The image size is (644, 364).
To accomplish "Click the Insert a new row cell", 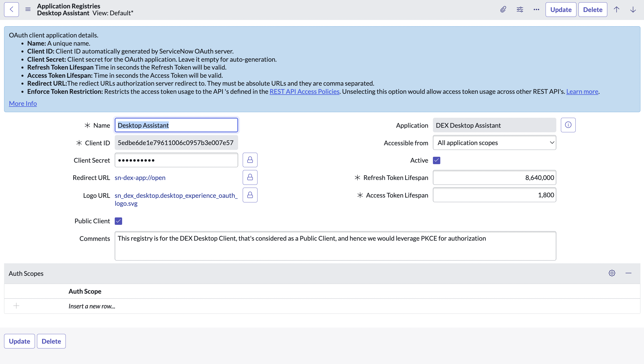I will 92,306.
